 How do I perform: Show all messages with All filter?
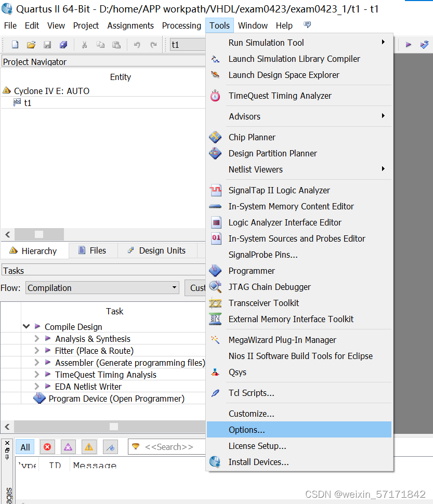click(x=25, y=447)
